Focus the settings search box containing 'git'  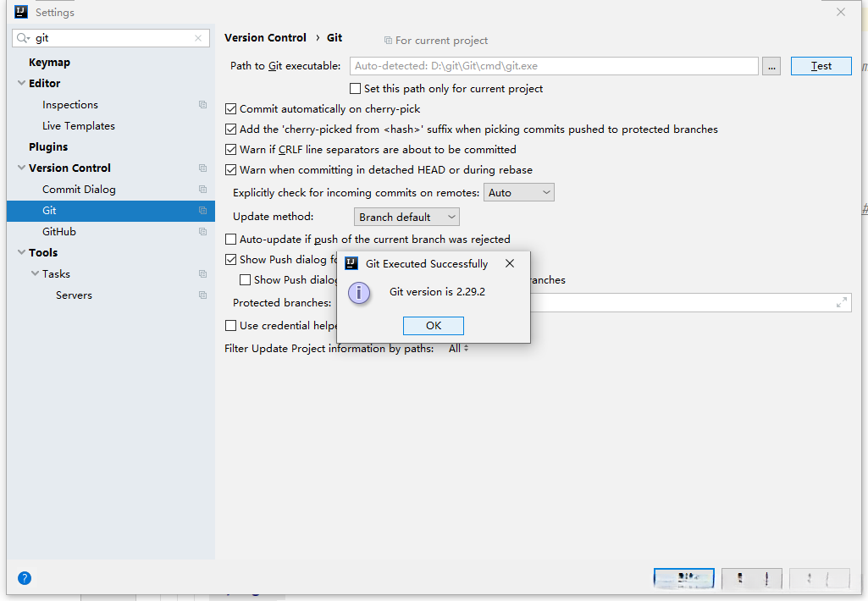pyautogui.click(x=111, y=37)
